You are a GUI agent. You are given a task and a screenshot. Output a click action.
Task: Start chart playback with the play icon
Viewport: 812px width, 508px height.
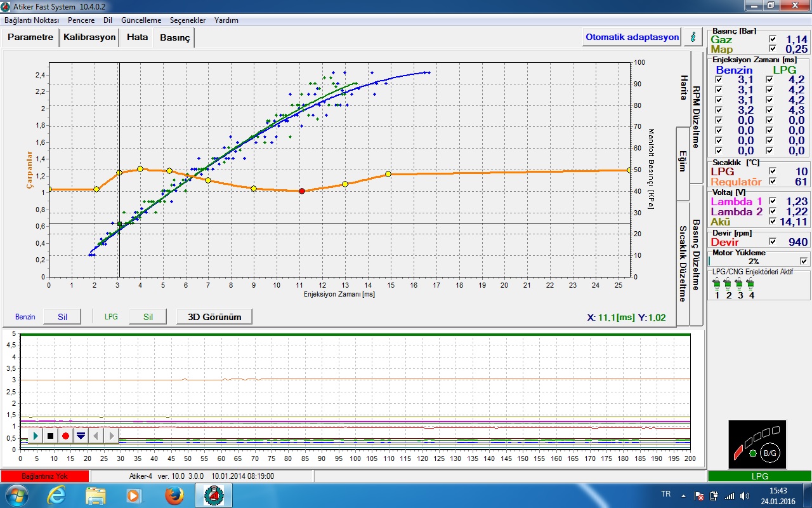coord(36,436)
